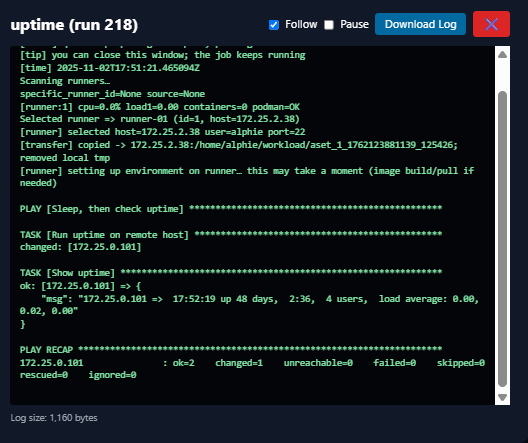Click the 'removed local tmp' line
The width and height of the screenshot is (528, 443).
click(x=65, y=158)
